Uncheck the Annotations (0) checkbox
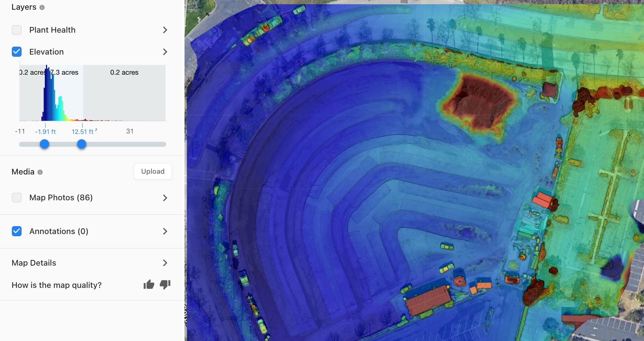The width and height of the screenshot is (644, 341). point(17,231)
